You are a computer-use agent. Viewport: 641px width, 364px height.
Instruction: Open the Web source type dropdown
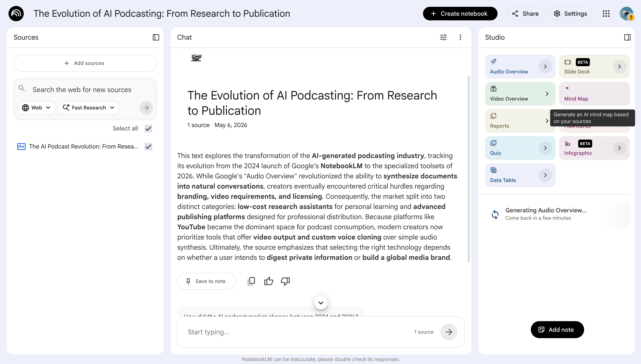coord(37,108)
